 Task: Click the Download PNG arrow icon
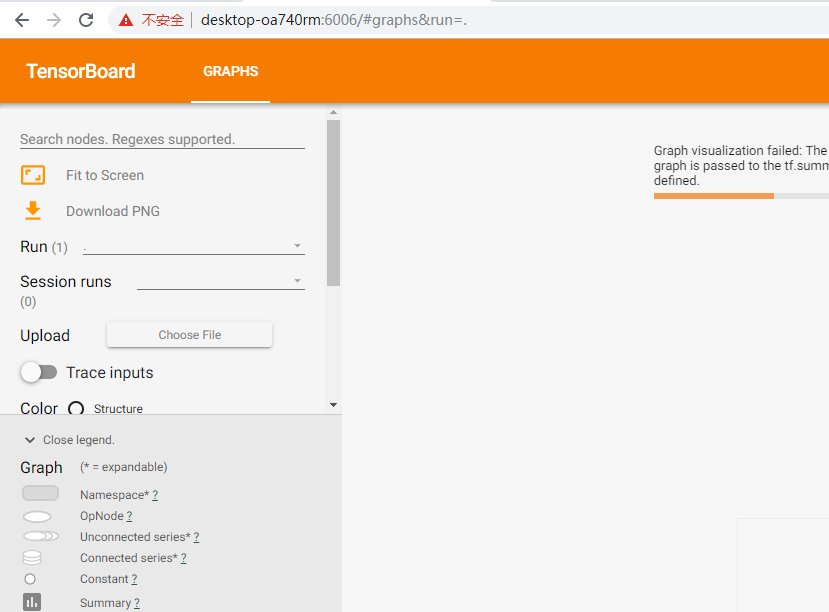[x=33, y=210]
